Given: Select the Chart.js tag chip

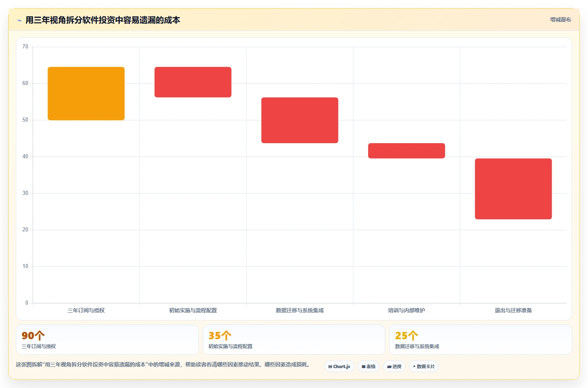Looking at the screenshot, I should [x=339, y=366].
